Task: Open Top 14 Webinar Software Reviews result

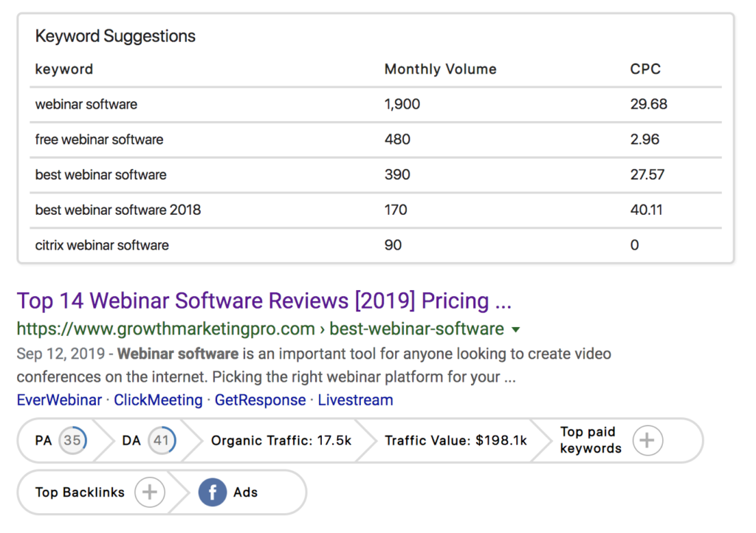Action: tap(264, 300)
